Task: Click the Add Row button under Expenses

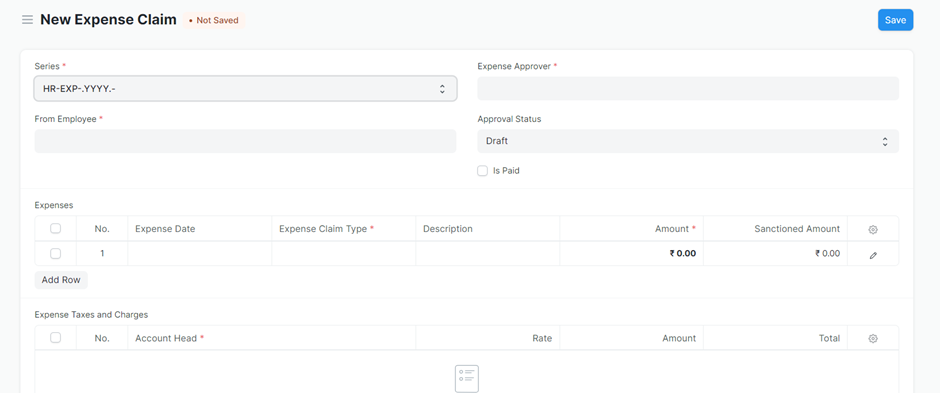Action: [61, 280]
